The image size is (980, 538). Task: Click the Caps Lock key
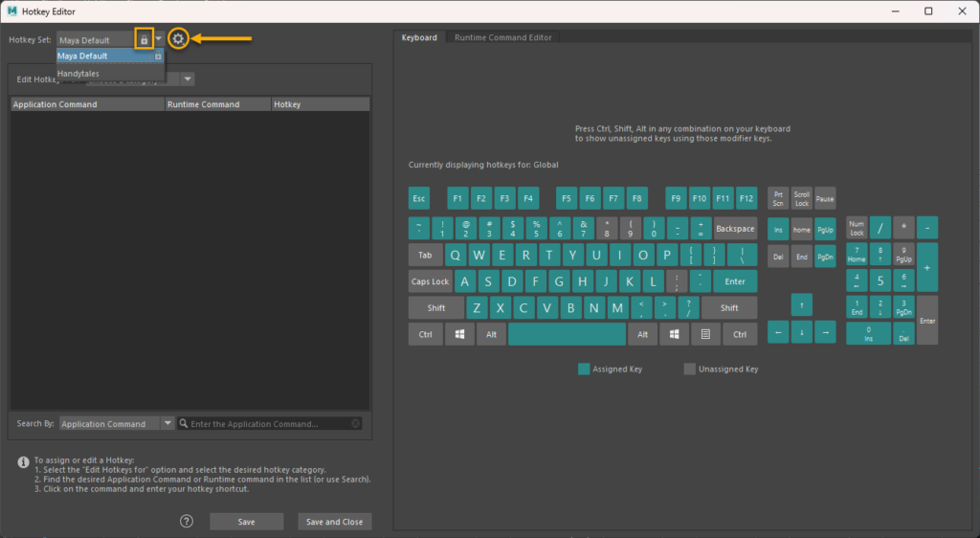tap(430, 281)
